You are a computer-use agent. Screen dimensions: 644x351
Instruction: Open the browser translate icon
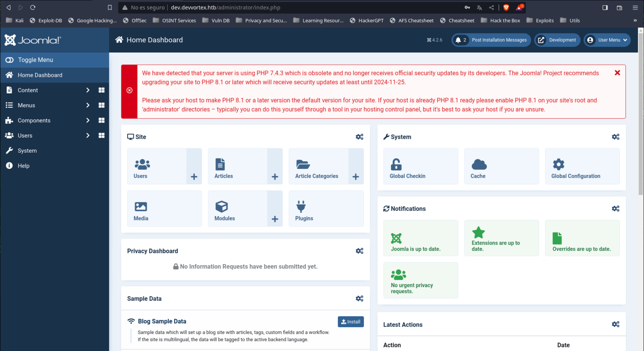point(479,8)
